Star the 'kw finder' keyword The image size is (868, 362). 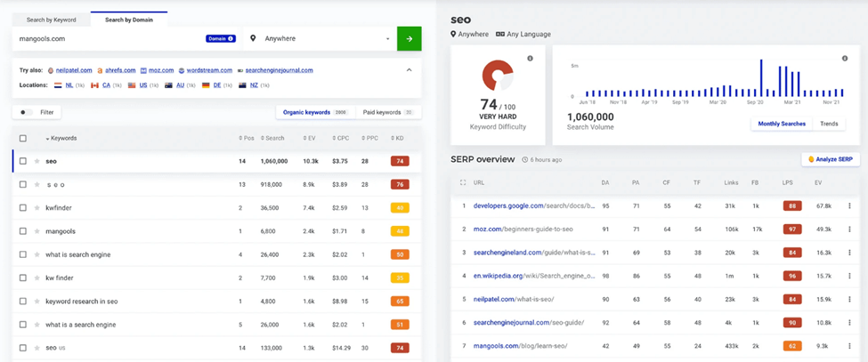point(37,278)
